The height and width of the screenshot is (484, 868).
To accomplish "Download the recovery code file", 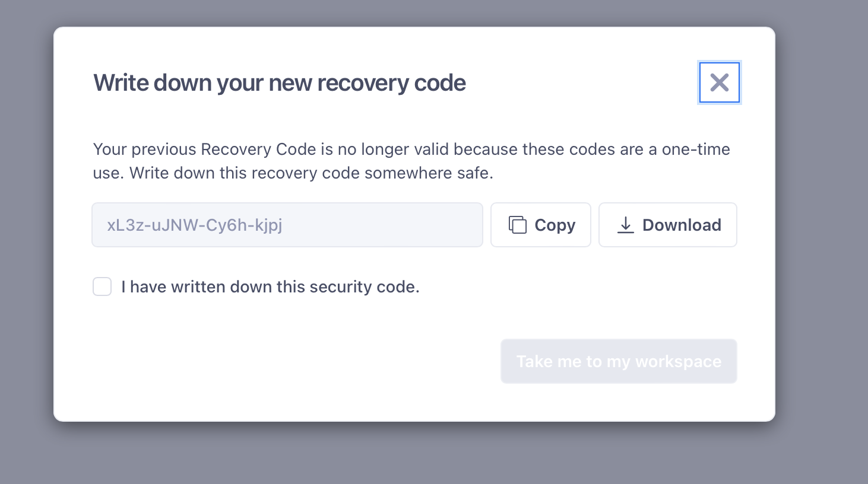I will [668, 225].
